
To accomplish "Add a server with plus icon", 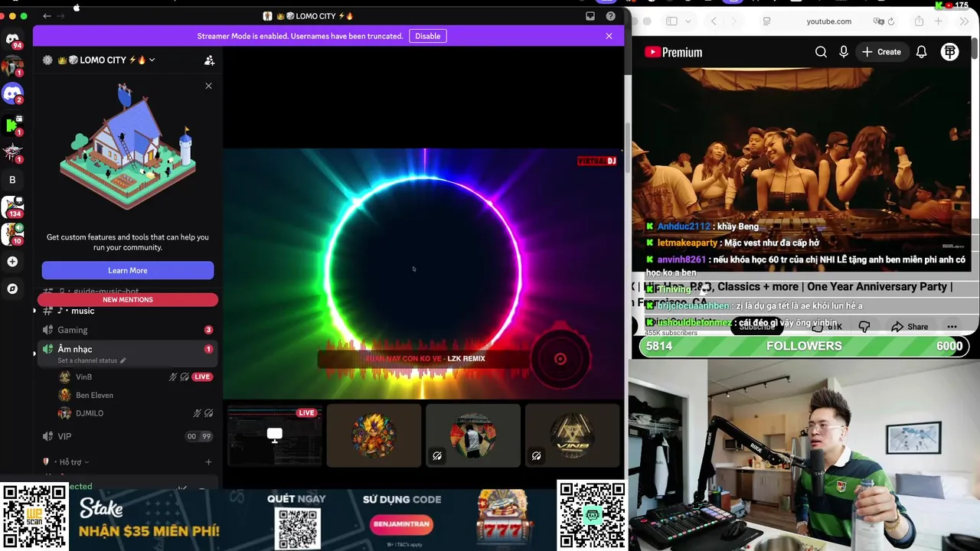I will (12, 262).
